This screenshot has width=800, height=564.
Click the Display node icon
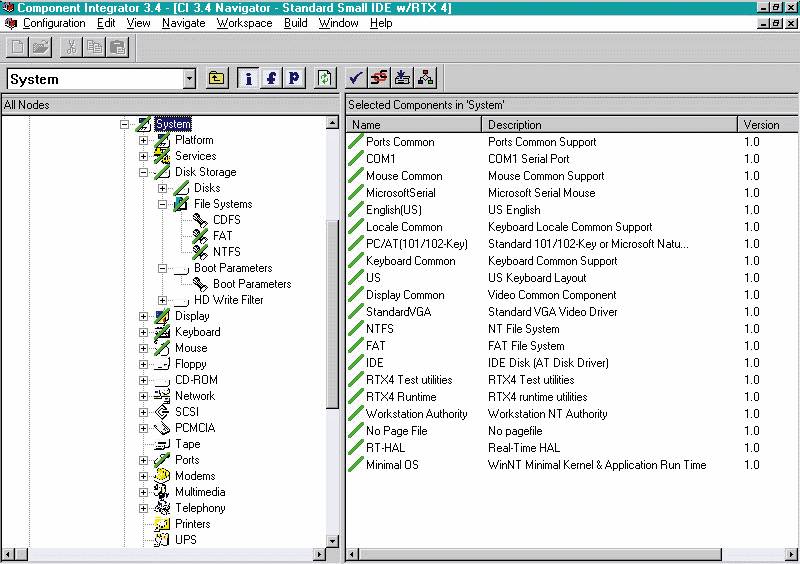coord(162,316)
